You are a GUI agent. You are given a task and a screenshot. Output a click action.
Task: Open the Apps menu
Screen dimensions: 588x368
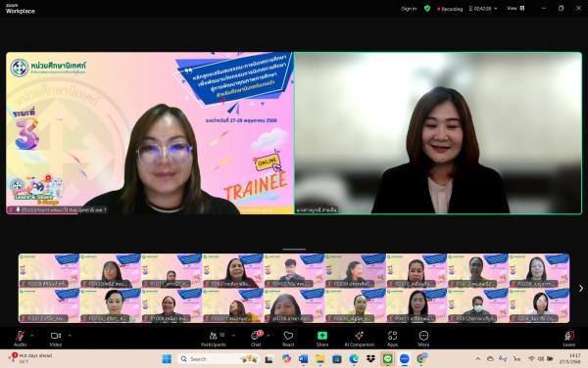[393, 339]
